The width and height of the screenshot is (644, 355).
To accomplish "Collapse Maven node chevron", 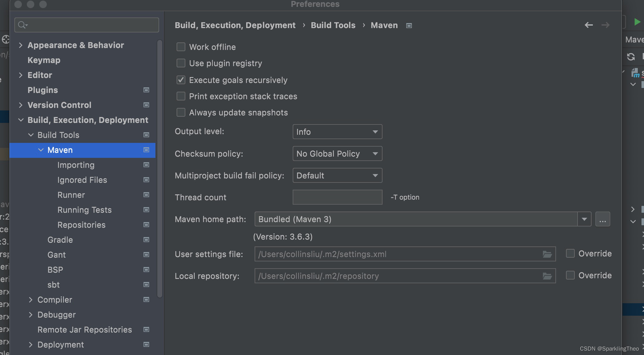I will (x=41, y=150).
